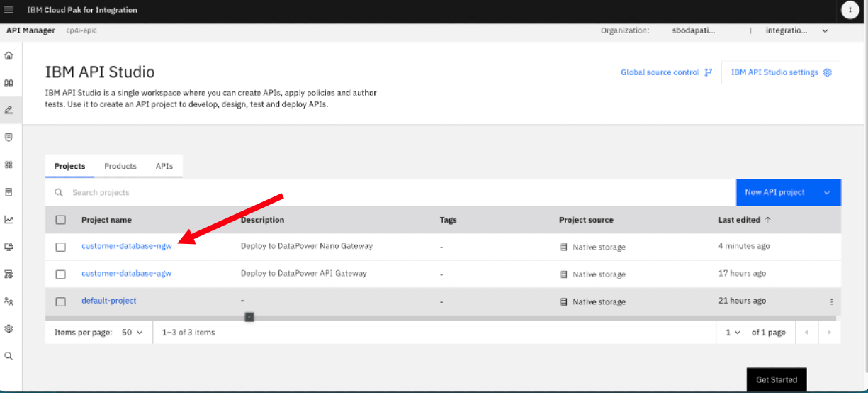Check the default-project row checkbox
This screenshot has height=395, width=868.
61,301
